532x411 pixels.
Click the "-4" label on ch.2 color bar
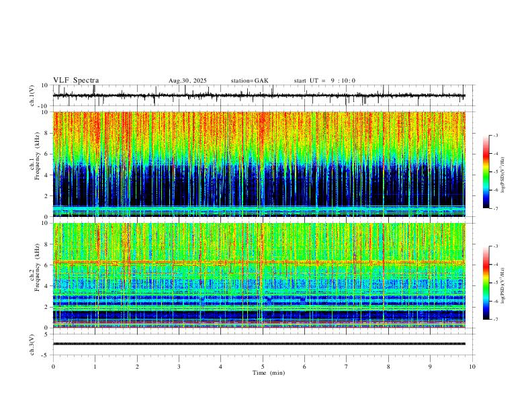point(496,265)
